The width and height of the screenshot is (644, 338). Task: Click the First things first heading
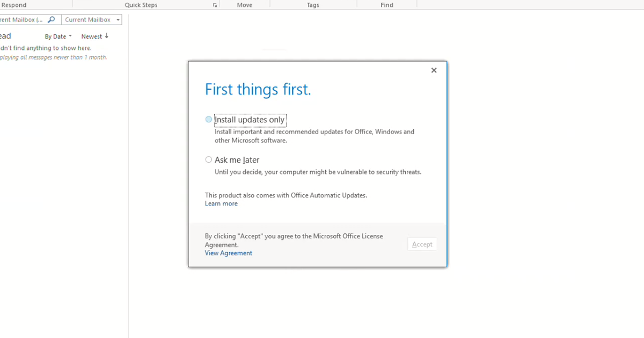click(258, 89)
